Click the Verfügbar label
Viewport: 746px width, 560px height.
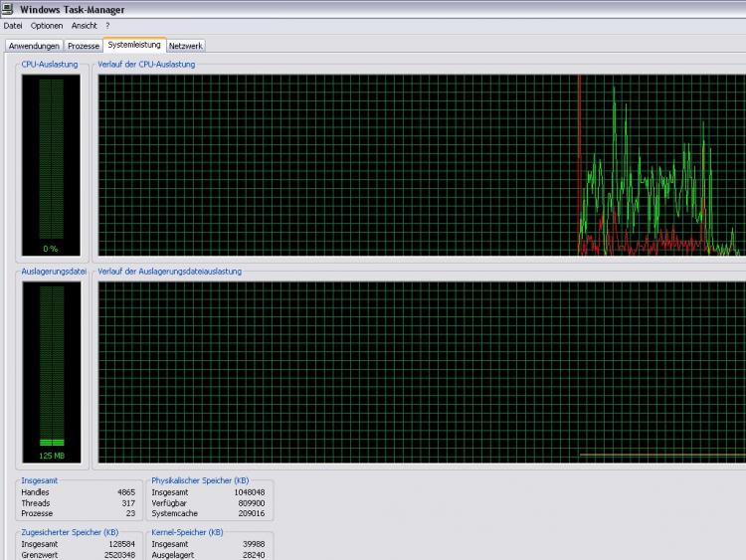(169, 503)
